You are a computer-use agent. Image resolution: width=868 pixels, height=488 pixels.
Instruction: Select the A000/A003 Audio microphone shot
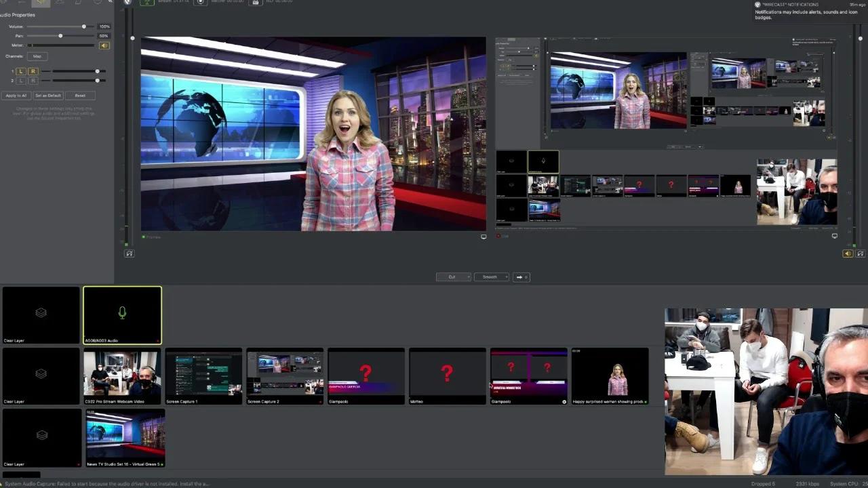[122, 314]
